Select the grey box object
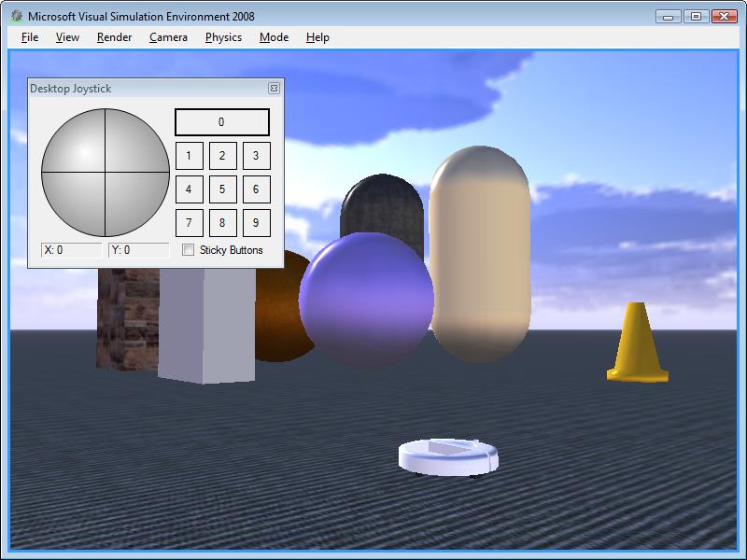Screen dimensions: 747x560 [206, 326]
